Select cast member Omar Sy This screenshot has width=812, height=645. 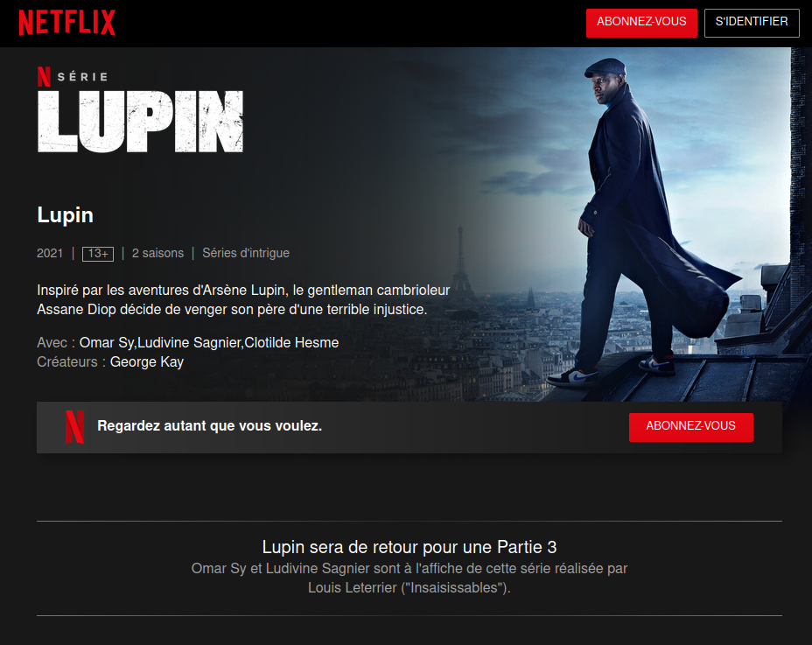click(x=107, y=342)
